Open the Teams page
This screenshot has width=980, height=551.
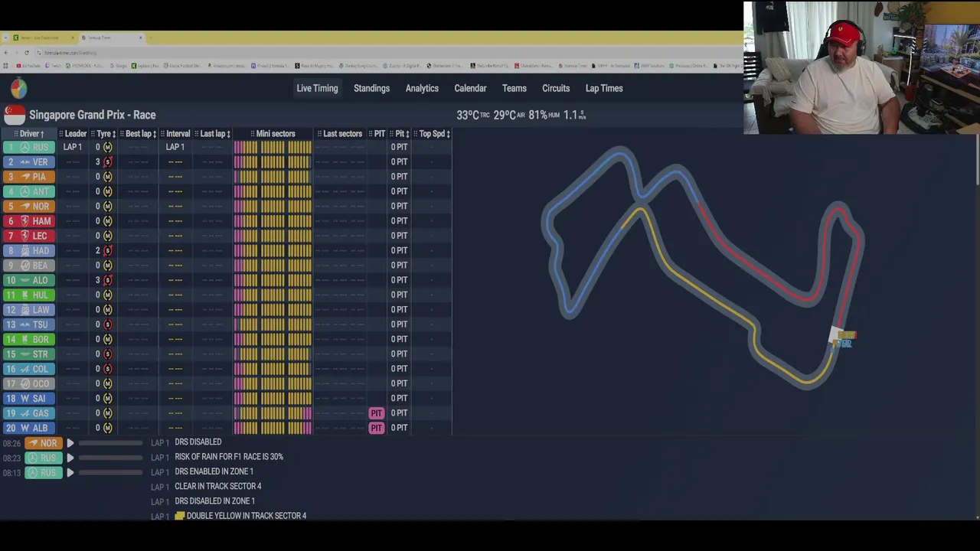514,88
